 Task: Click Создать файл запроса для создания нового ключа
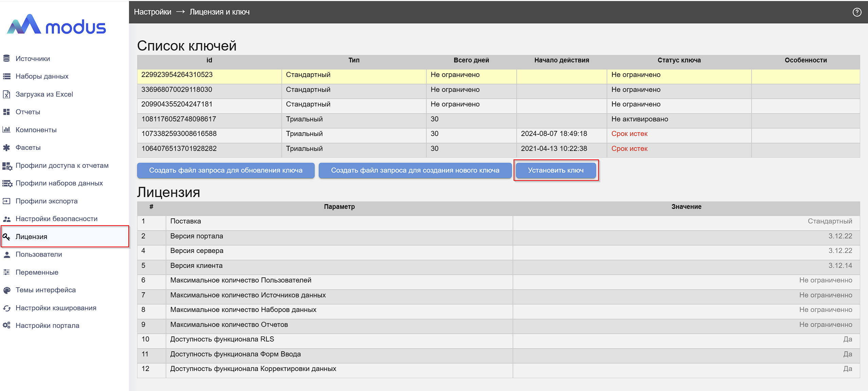415,170
